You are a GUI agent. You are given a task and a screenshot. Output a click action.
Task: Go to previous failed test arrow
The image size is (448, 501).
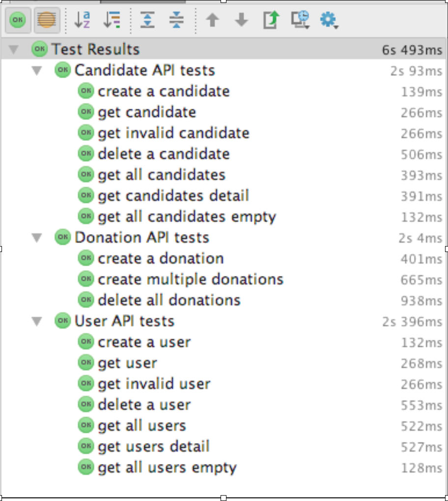[212, 20]
